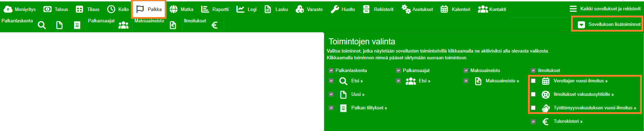Toggle the Palkansaajat group checkbox

398,70
